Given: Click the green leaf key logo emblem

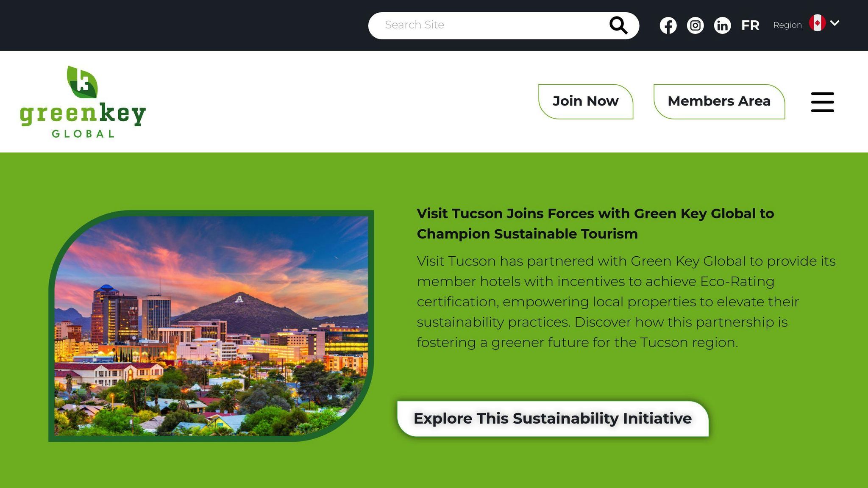Looking at the screenshot, I should tap(82, 82).
